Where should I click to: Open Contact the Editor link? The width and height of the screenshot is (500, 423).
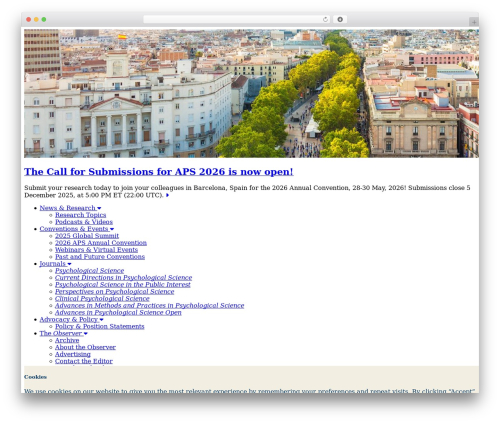pyautogui.click(x=84, y=362)
